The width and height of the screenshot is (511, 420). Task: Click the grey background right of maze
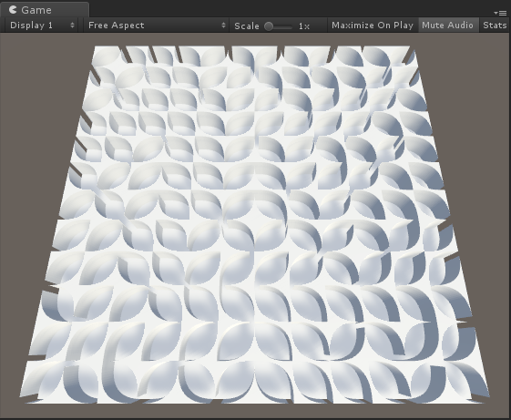[489, 196]
